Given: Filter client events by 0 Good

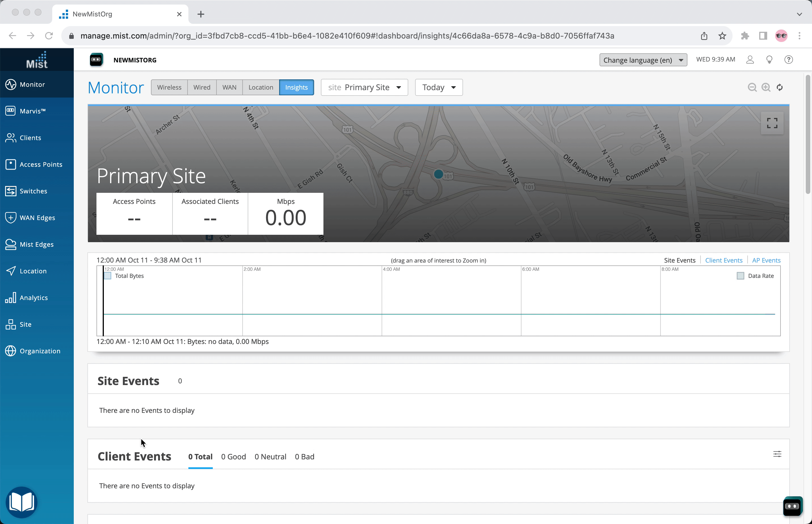Looking at the screenshot, I should [233, 457].
